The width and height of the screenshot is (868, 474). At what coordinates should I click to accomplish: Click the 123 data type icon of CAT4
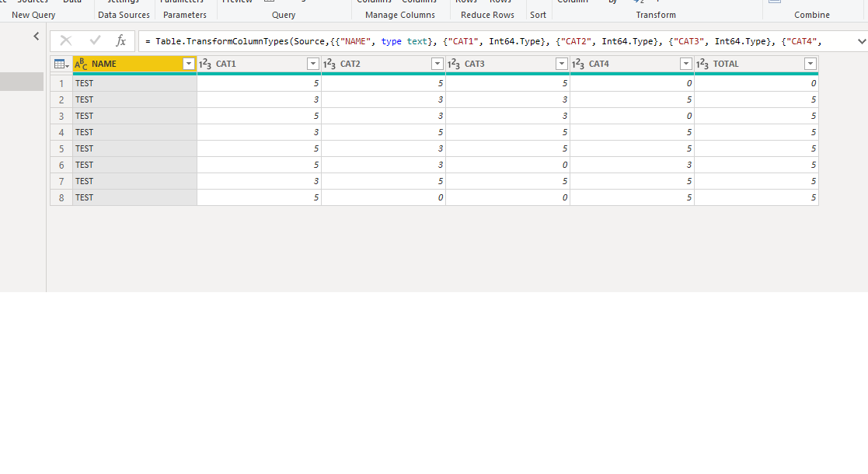coord(578,64)
